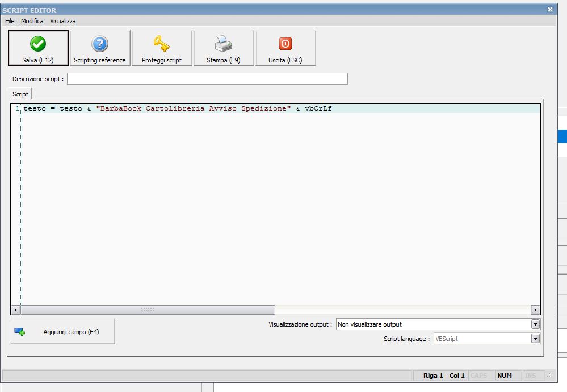Open Scripting reference help icon

point(100,44)
